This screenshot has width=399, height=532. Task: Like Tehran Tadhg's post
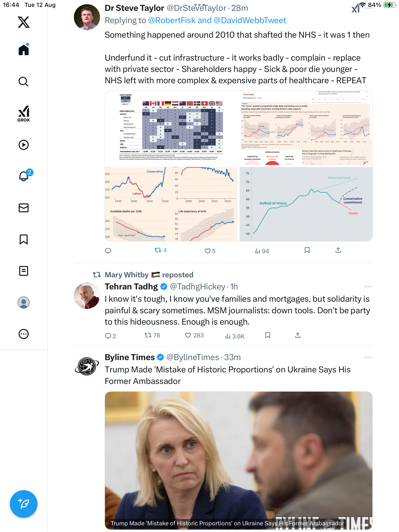(x=188, y=335)
